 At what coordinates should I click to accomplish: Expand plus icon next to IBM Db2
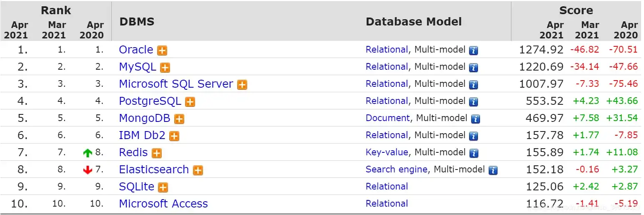(x=174, y=136)
